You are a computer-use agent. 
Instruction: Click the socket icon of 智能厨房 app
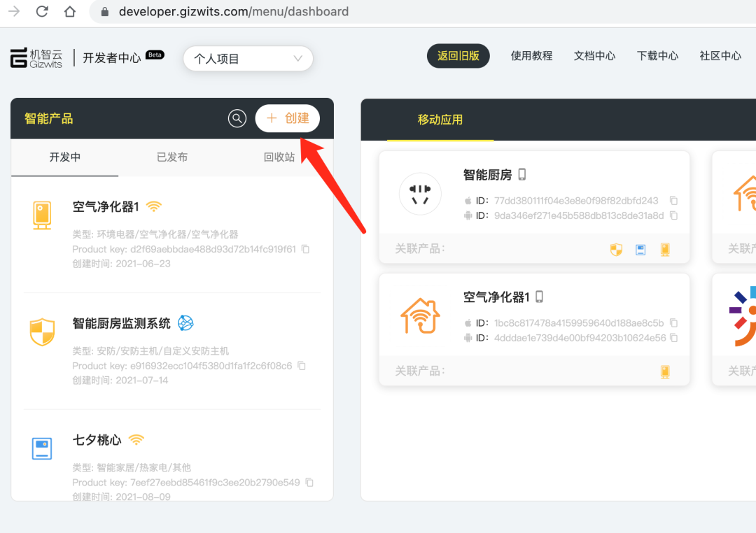click(x=420, y=194)
